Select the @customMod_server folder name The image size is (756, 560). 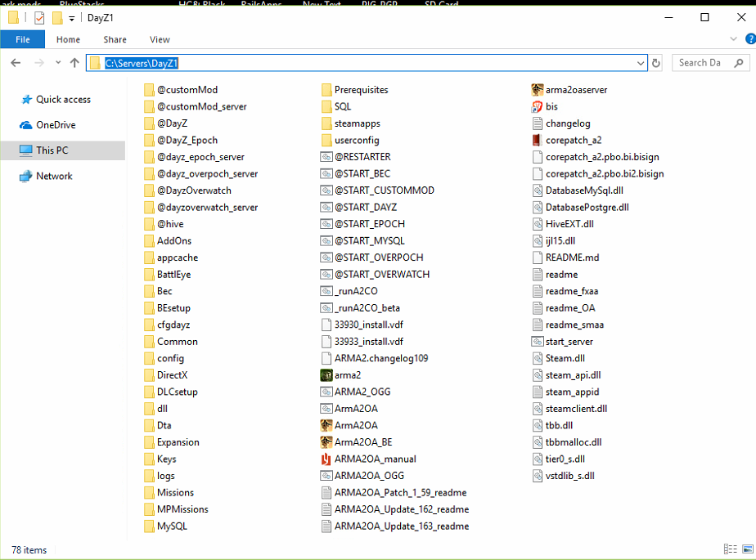click(201, 106)
